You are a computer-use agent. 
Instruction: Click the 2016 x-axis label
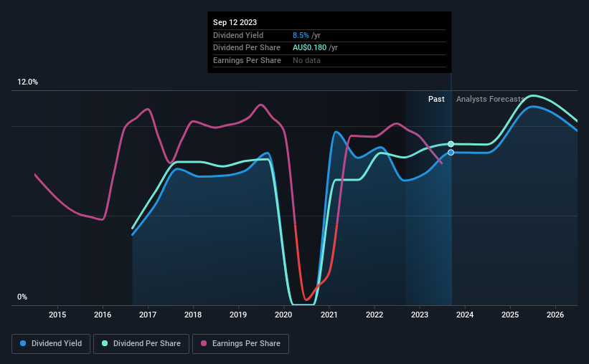(103, 315)
